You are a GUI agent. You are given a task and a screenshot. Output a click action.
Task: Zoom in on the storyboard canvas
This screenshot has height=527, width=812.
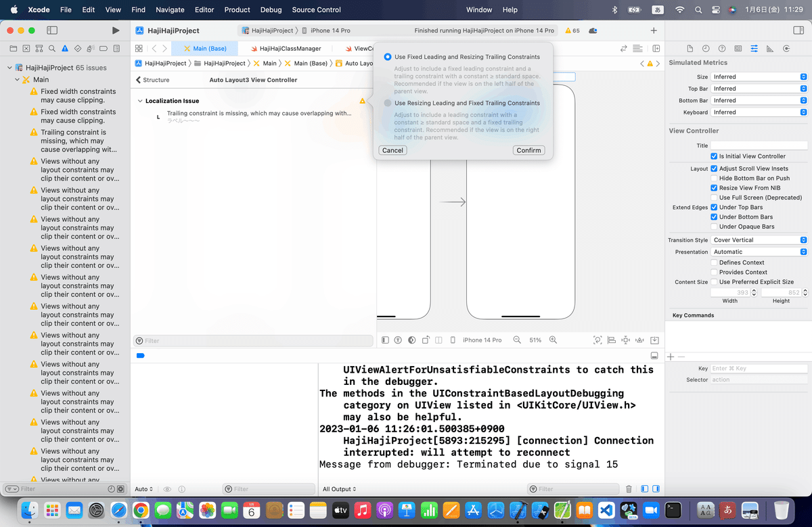[553, 340]
